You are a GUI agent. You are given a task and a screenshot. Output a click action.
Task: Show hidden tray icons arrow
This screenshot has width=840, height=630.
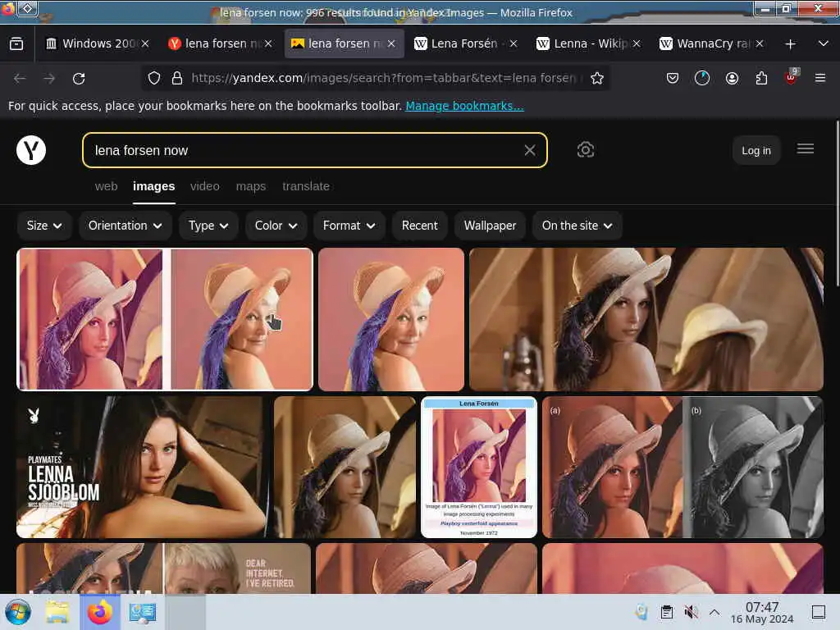click(x=714, y=611)
